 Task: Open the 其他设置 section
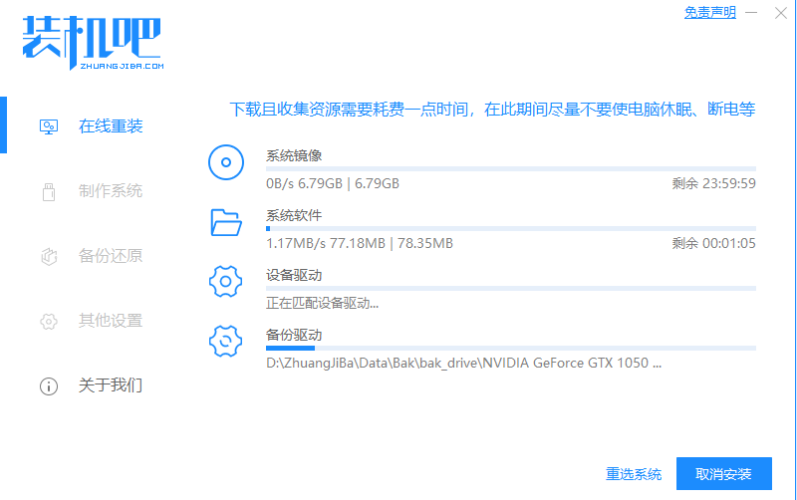click(x=110, y=321)
